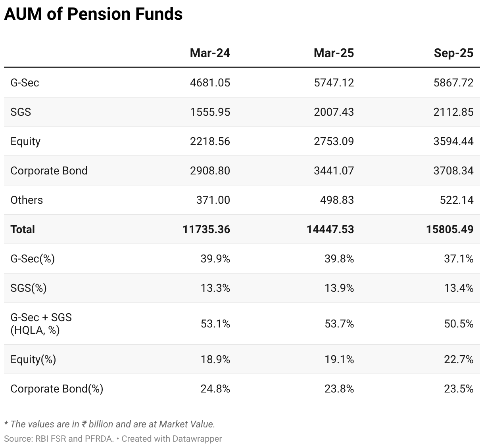Click the Mar-24 column header
484x448 pixels.
(209, 53)
